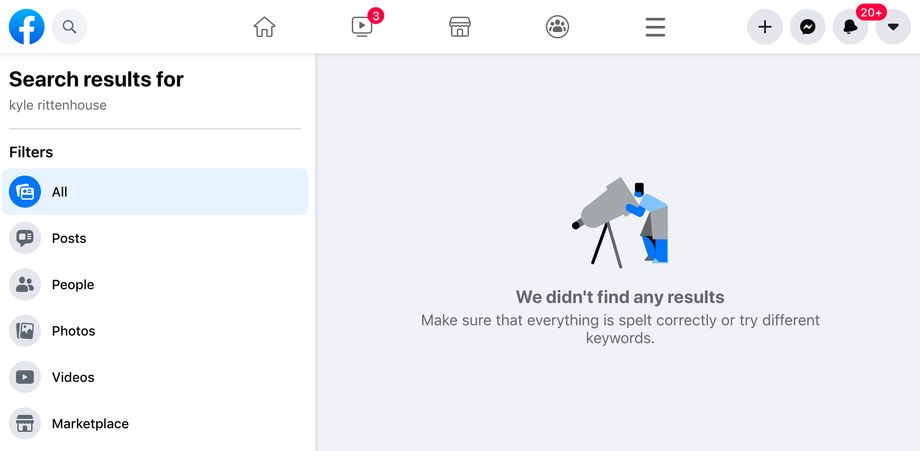Go to the Home feed icon
The width and height of the screenshot is (920, 451).
(264, 27)
